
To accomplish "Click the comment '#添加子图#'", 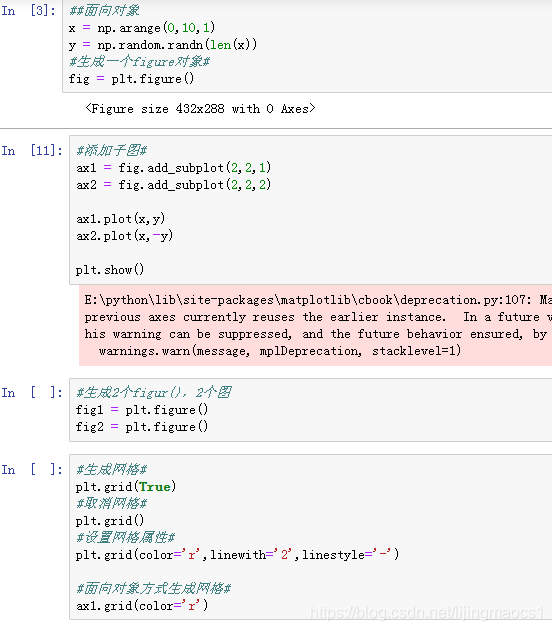I will (x=112, y=151).
